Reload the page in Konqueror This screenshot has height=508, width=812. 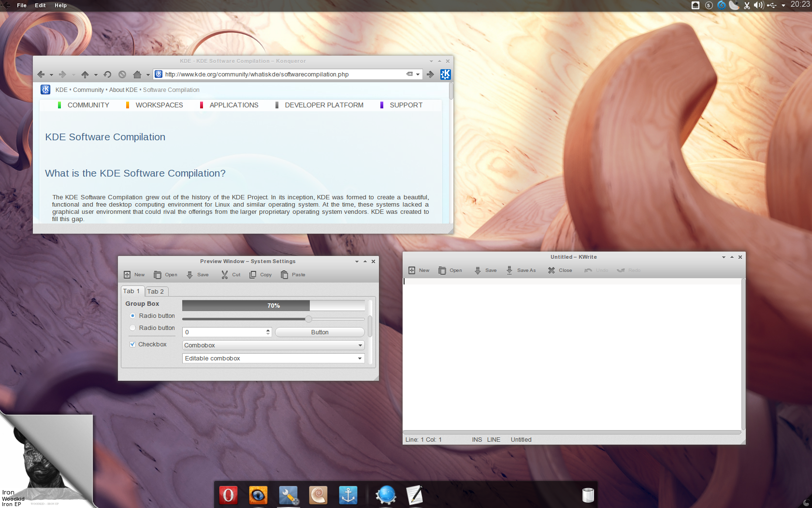point(107,75)
